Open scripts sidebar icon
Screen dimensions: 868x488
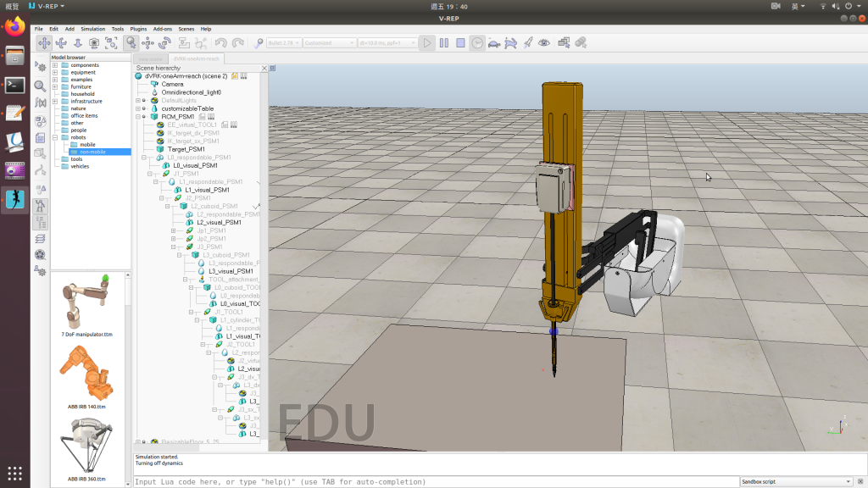(x=41, y=138)
